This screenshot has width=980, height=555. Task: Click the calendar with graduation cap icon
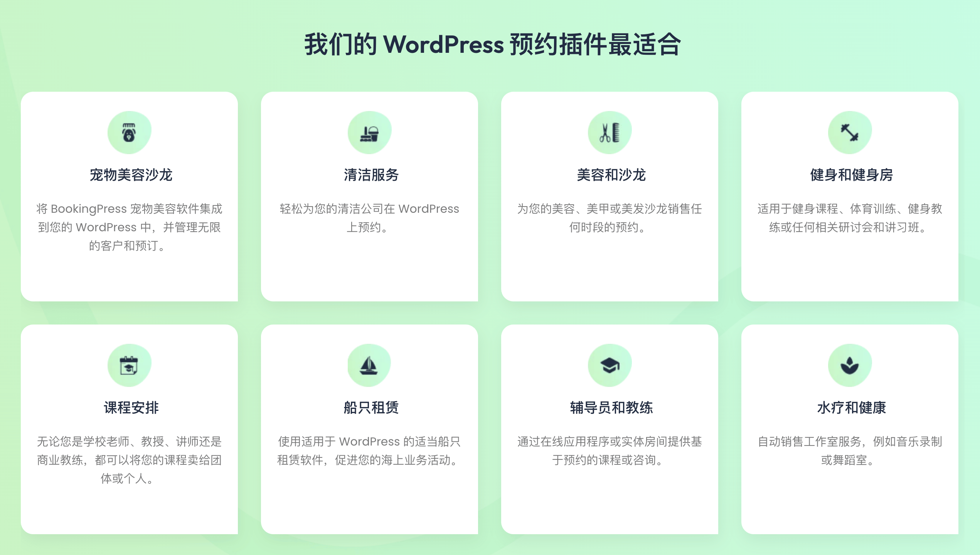click(129, 365)
